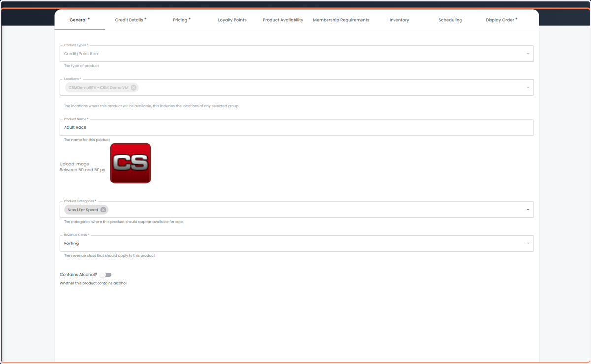
Task: Click the 'The type of product' helper text
Action: tap(81, 66)
